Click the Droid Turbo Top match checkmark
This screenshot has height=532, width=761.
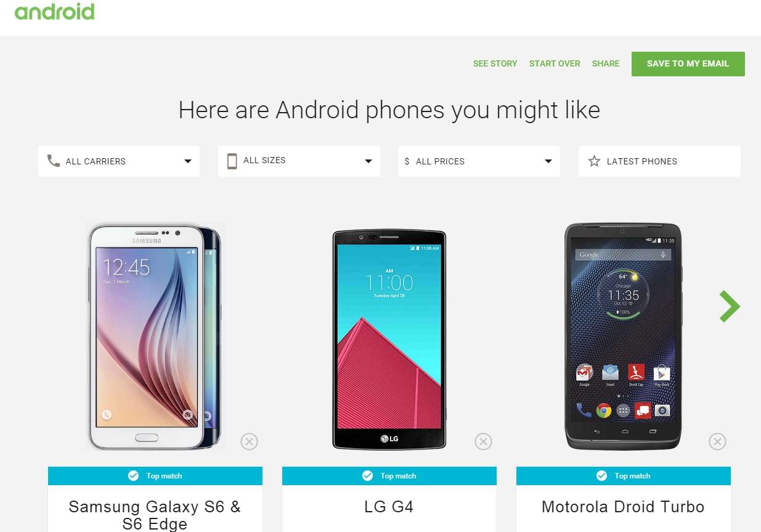point(601,475)
